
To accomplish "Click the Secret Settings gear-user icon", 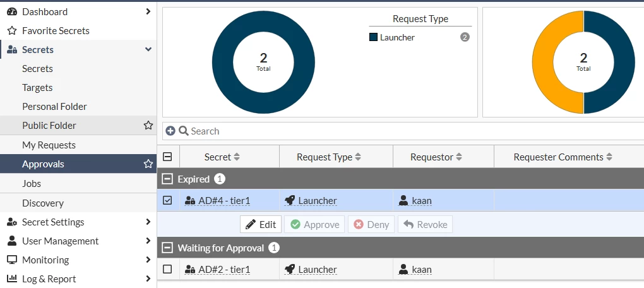I will pos(12,222).
